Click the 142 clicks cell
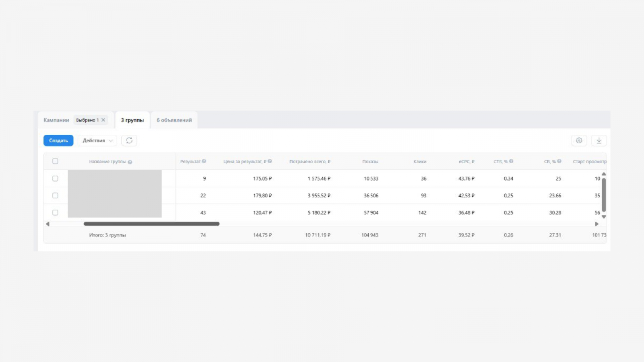 422,213
